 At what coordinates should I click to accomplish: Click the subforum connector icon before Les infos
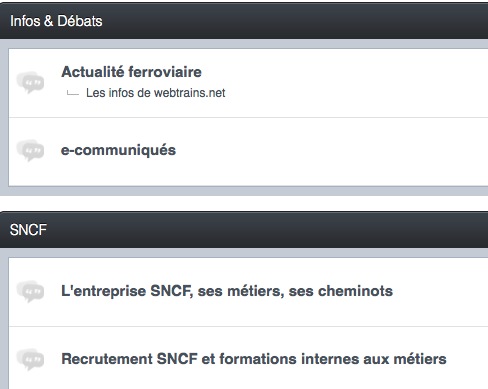[x=73, y=93]
